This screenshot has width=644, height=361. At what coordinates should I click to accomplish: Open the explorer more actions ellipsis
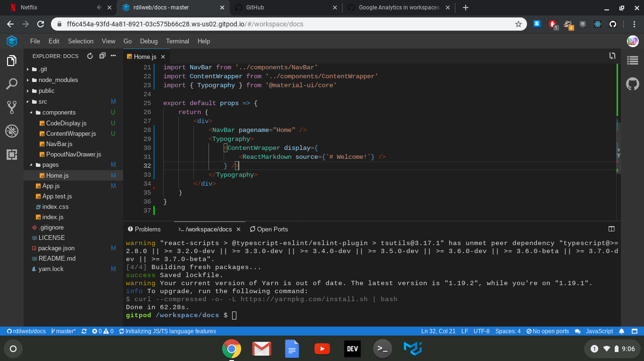click(x=113, y=56)
